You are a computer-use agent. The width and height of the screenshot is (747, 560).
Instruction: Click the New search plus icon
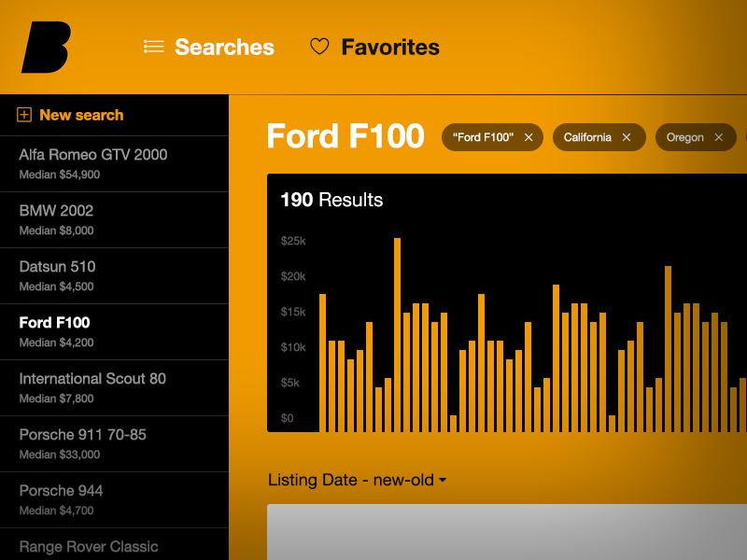coord(24,115)
